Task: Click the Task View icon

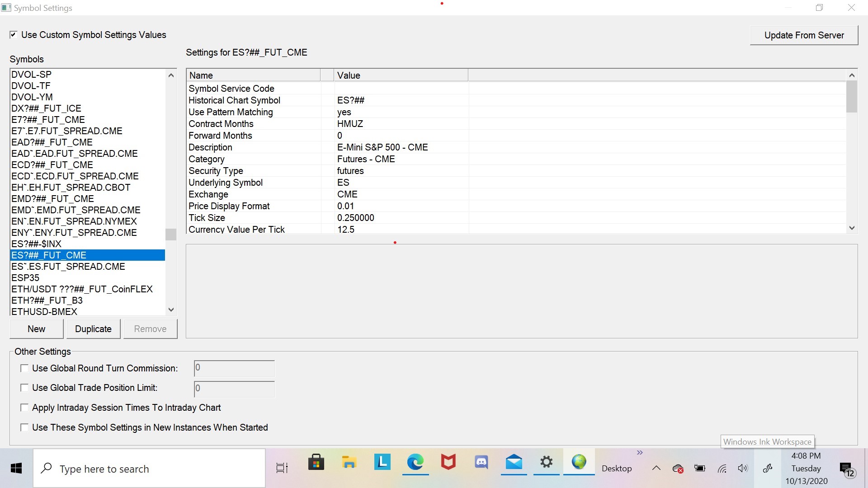Action: 282,468
